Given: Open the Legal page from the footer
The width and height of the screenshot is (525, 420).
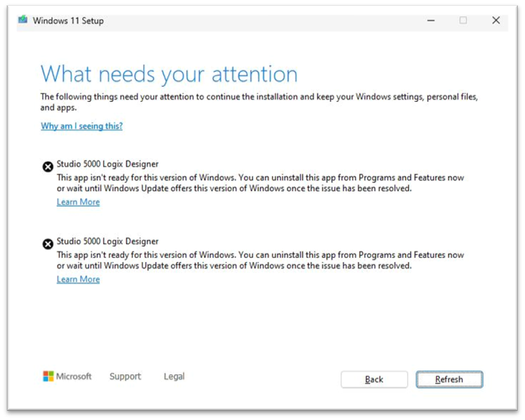Looking at the screenshot, I should [173, 376].
